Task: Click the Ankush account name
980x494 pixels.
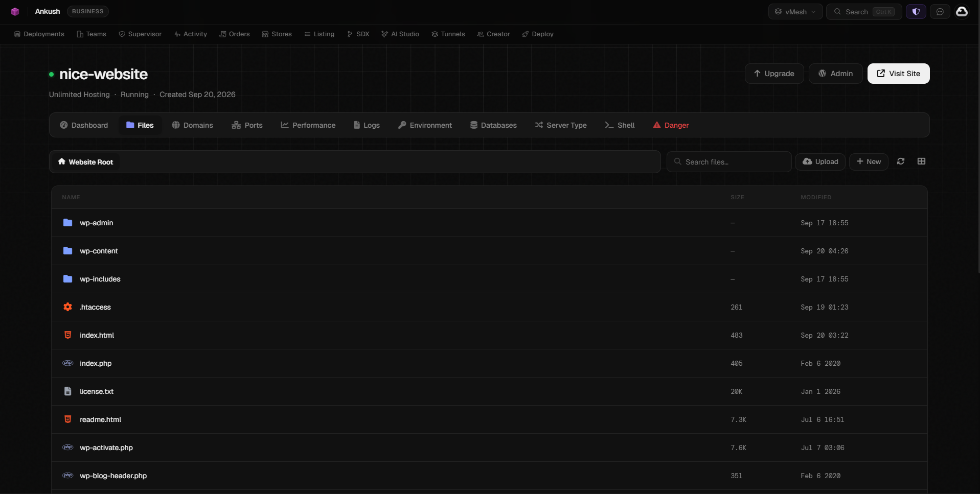Action: pos(48,11)
